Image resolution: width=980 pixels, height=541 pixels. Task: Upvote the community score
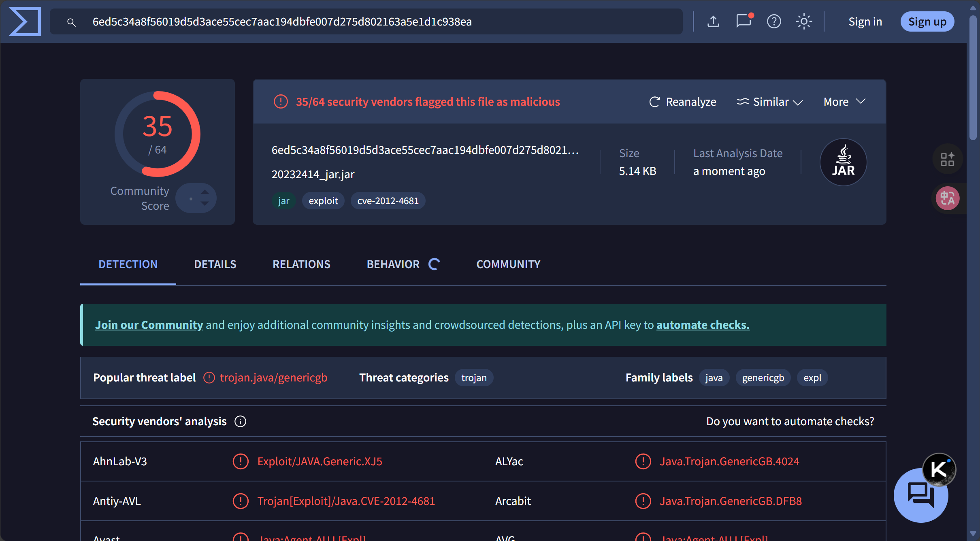(205, 192)
